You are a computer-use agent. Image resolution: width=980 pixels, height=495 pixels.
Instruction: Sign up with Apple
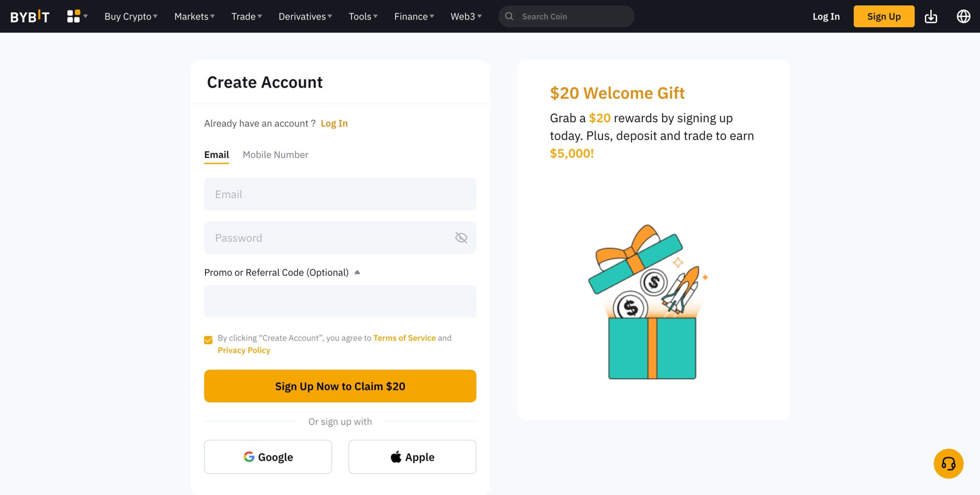[412, 457]
